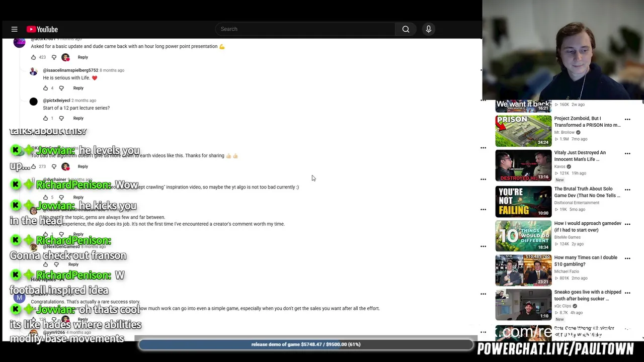
Task: Play 'Vitaly Just Destroyed An Innocent' thumbnail
Action: coord(523,165)
